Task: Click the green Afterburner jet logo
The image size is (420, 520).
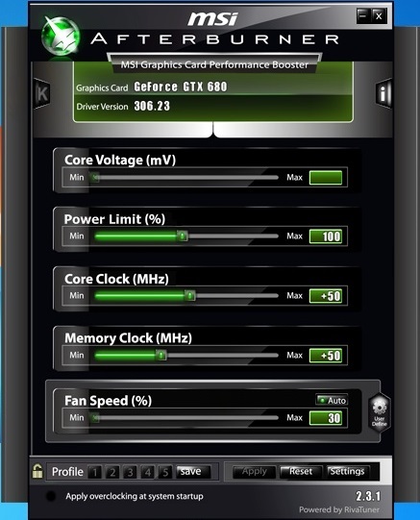Action: pos(61,37)
